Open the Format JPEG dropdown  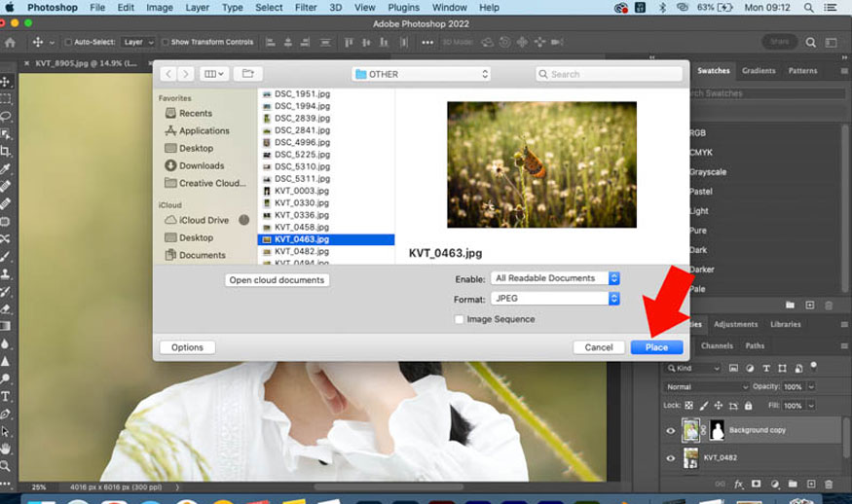[555, 298]
